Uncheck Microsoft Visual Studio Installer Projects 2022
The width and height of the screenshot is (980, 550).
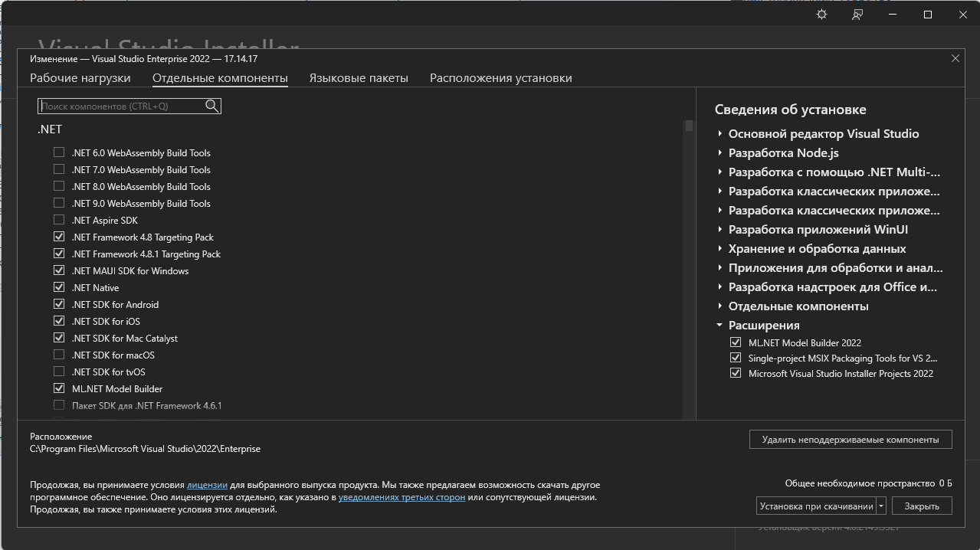coord(736,373)
